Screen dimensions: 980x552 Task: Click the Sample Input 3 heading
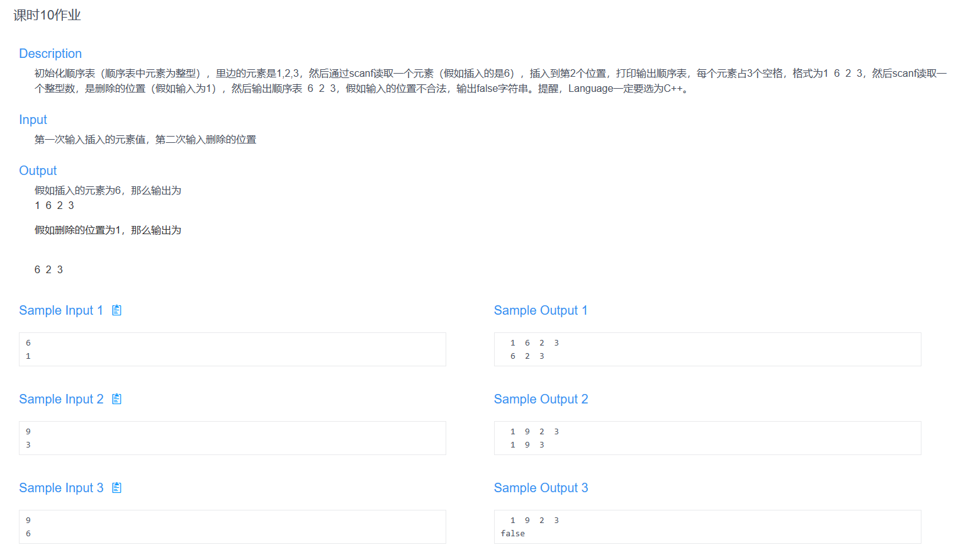tap(61, 488)
